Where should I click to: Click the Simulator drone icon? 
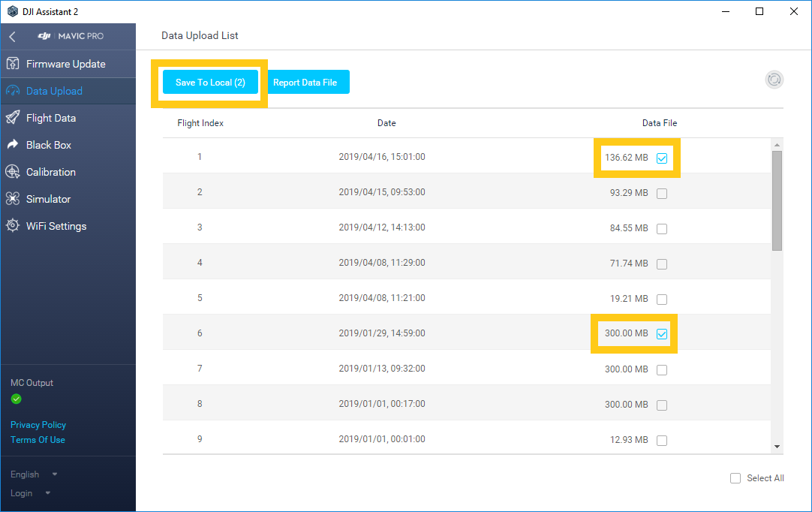pos(13,198)
